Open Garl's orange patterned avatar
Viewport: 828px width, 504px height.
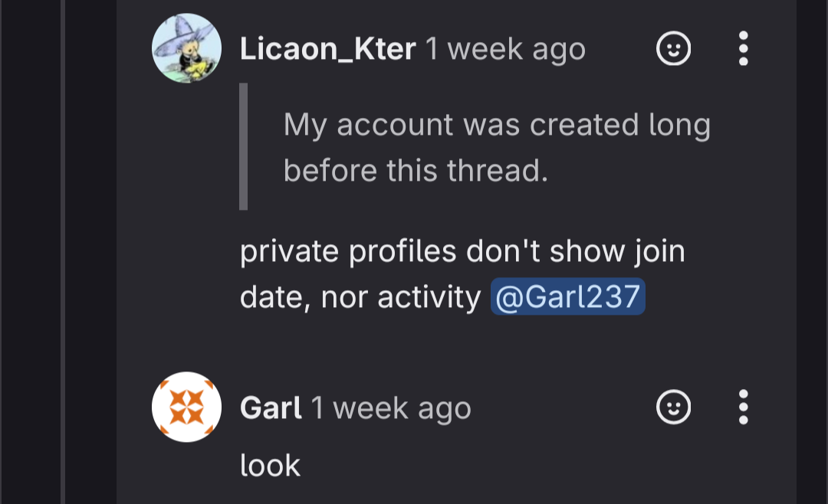186,407
